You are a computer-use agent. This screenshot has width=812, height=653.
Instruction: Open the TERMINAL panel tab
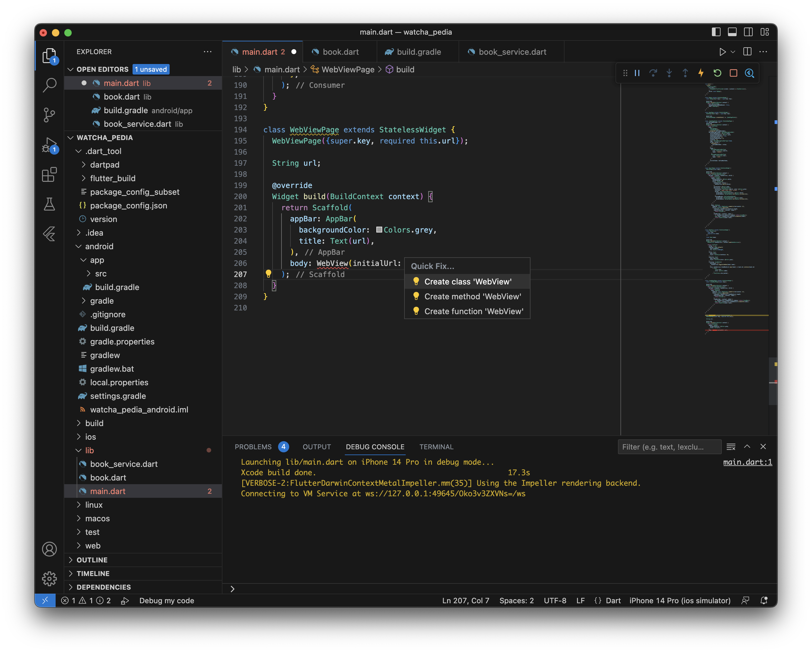coord(436,447)
